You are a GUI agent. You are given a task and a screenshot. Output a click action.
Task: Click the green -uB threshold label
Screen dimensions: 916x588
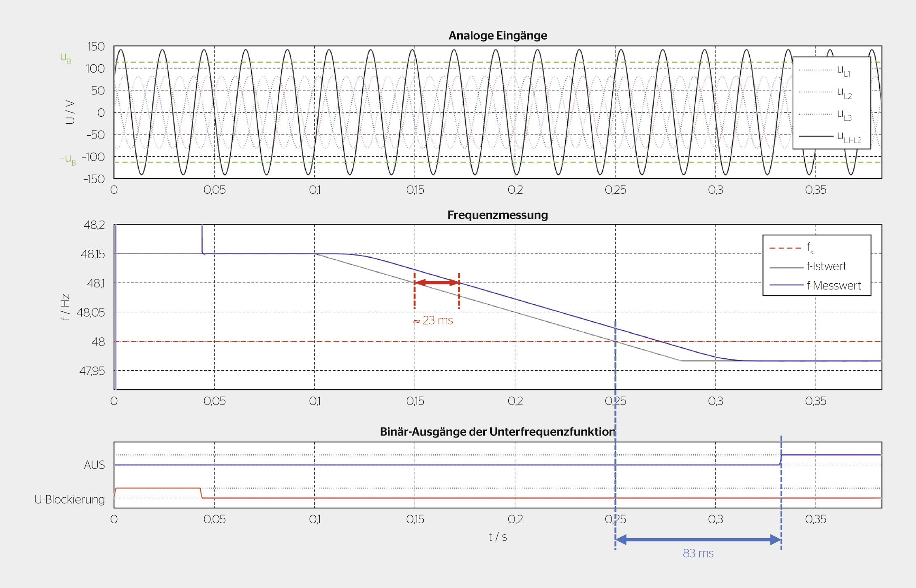[x=68, y=159]
